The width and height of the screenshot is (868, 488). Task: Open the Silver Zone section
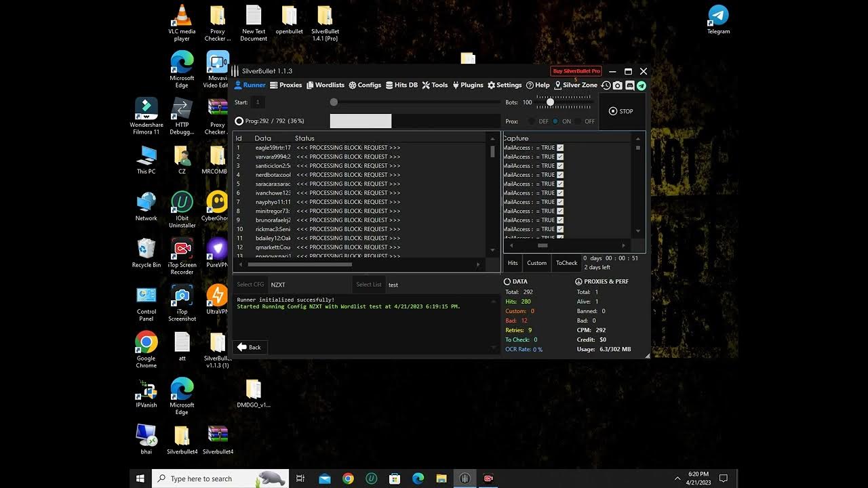(576, 85)
